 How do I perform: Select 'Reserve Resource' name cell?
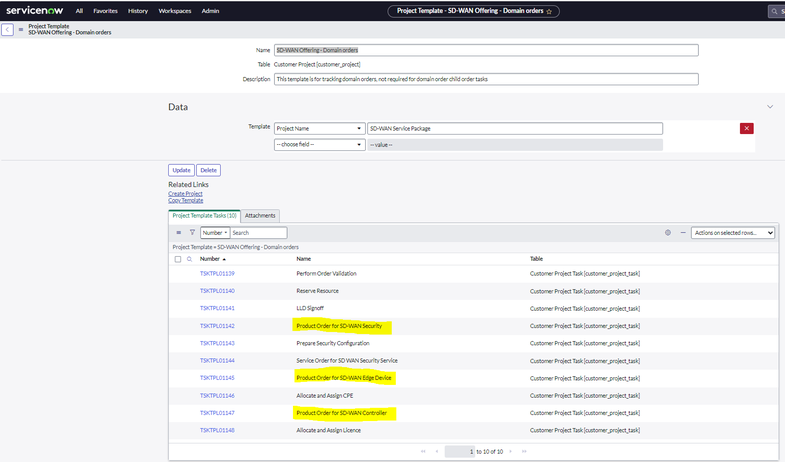(317, 291)
